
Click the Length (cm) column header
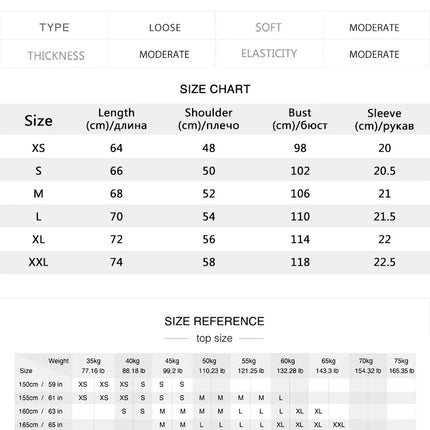point(116,119)
